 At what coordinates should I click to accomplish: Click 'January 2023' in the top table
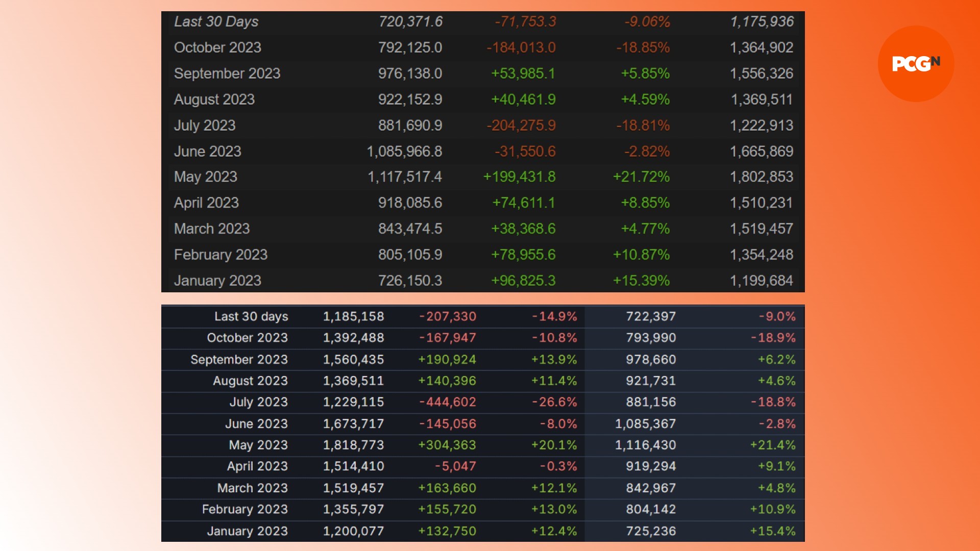point(217,281)
